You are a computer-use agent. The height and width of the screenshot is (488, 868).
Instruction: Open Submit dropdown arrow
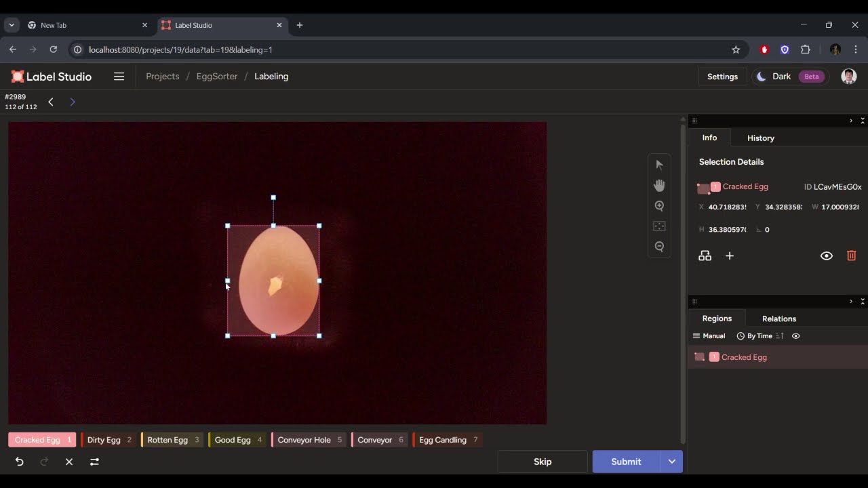pos(671,462)
